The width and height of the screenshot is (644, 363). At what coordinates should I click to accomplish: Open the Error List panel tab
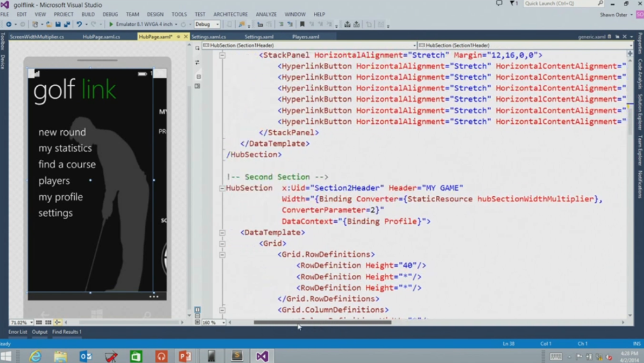click(x=18, y=332)
